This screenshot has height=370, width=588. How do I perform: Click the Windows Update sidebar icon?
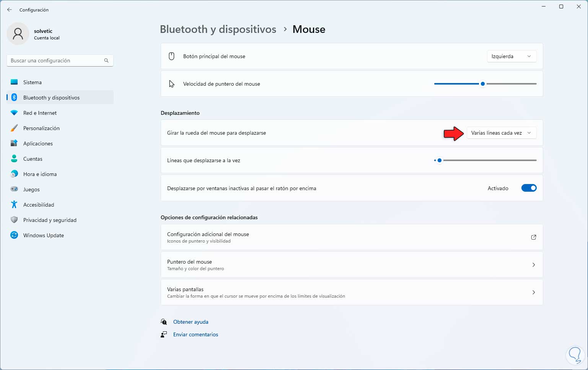[14, 235]
